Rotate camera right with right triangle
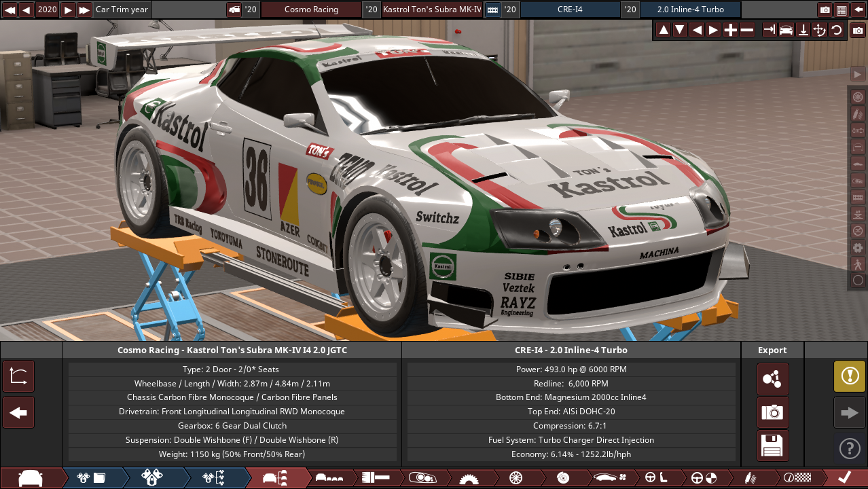This screenshot has width=868, height=489. point(713,30)
